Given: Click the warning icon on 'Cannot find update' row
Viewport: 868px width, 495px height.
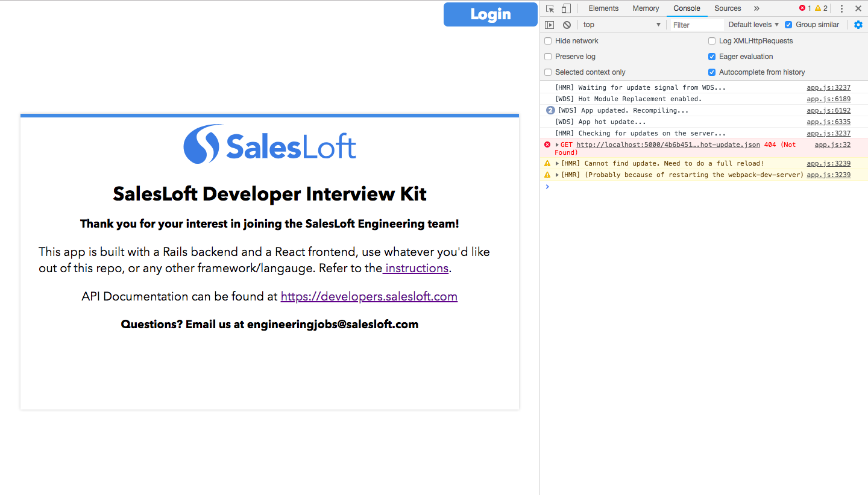Looking at the screenshot, I should (547, 164).
